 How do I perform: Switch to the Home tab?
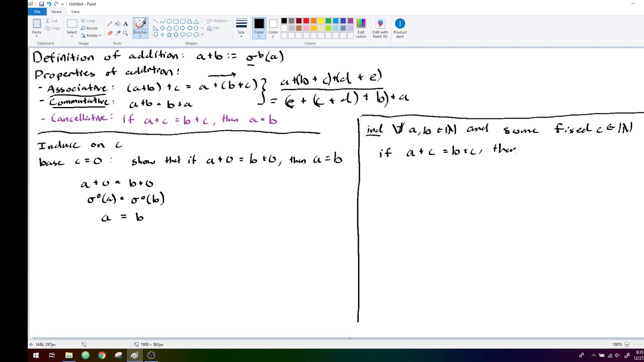pos(56,12)
